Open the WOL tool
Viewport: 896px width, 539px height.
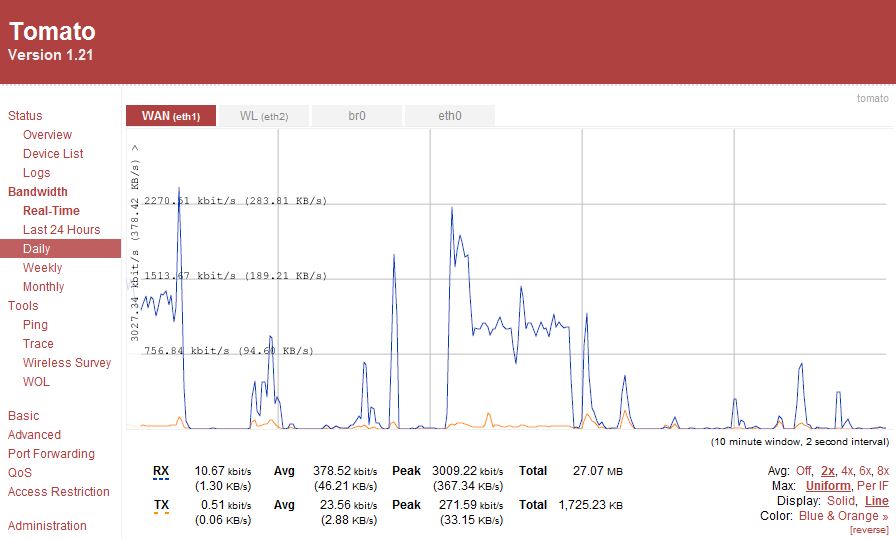pos(36,381)
